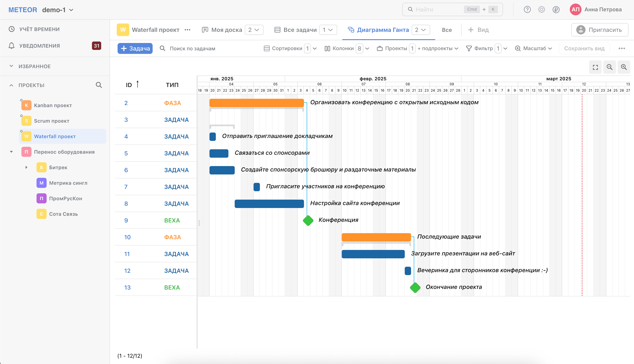Toggle fullscreen for Gantt chart
This screenshot has width=634, height=364.
pos(595,67)
